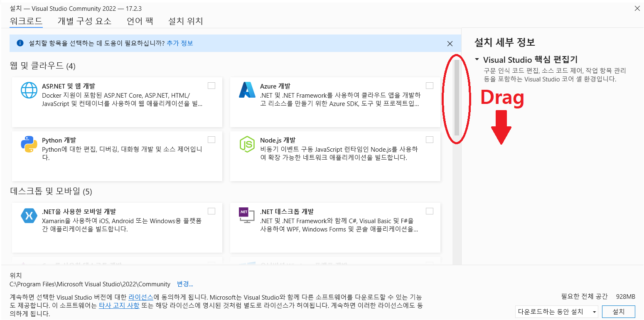This screenshot has height=320, width=644.
Task: Click the 설치 세부 정보 heading
Action: click(504, 42)
